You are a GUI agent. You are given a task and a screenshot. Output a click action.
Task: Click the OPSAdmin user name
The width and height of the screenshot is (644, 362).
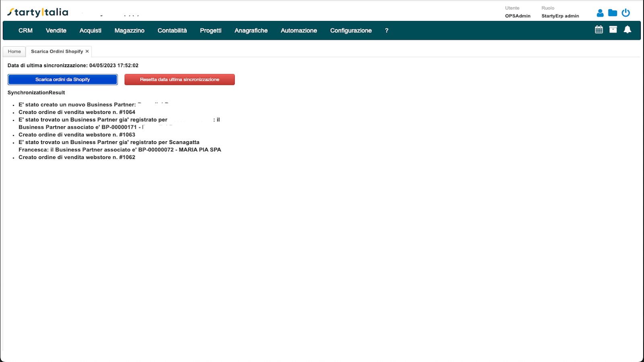pos(518,16)
